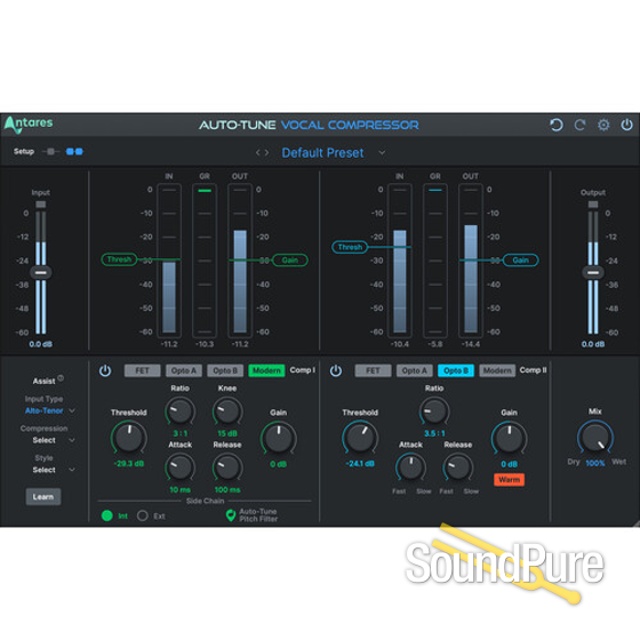Select Modern mode for Comp I

coord(267,371)
